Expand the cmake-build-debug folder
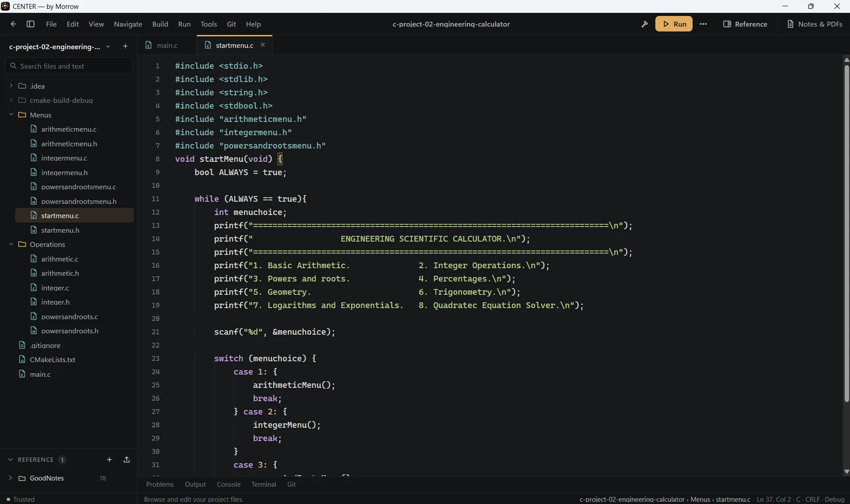The width and height of the screenshot is (850, 504). click(x=11, y=100)
